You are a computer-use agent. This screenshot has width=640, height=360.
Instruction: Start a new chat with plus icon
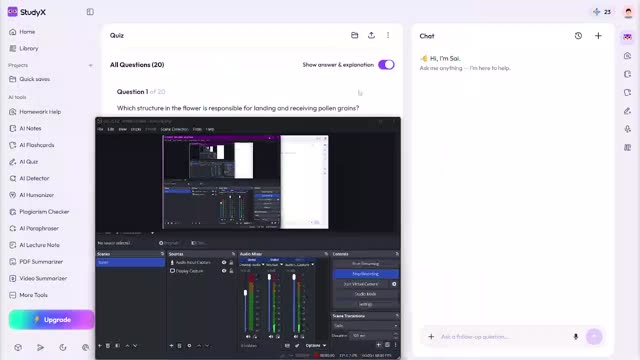click(x=598, y=36)
